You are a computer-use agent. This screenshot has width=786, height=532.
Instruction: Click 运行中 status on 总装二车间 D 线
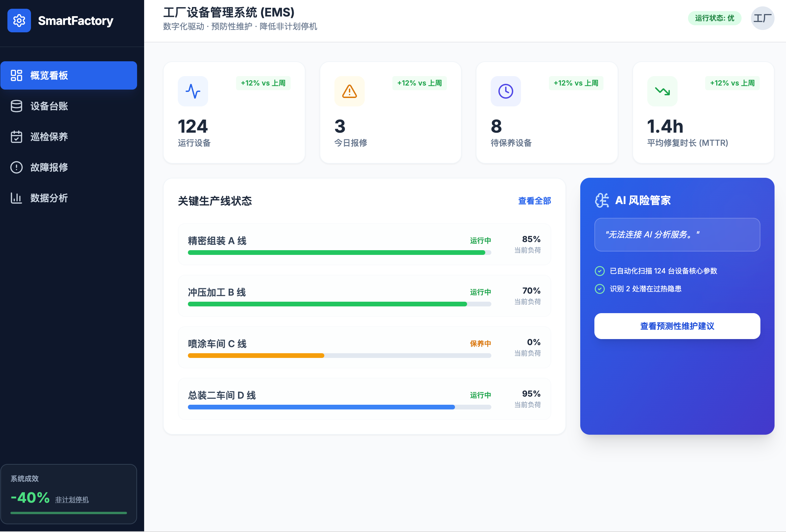[480, 395]
